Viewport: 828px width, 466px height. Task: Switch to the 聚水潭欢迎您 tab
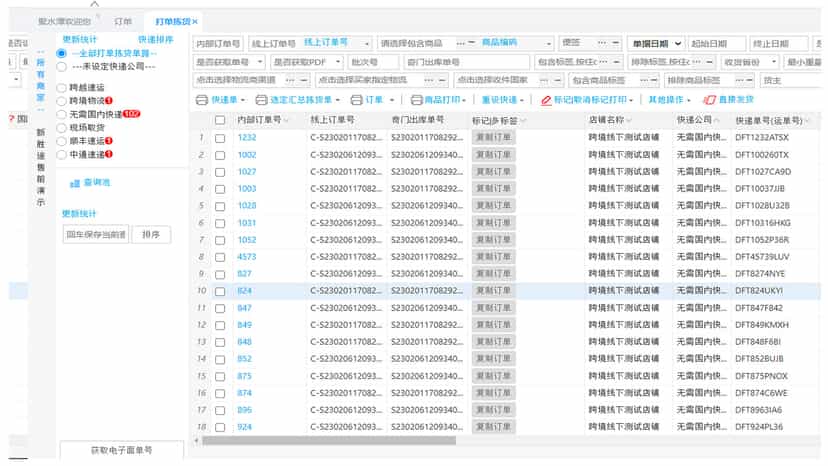coord(64,22)
